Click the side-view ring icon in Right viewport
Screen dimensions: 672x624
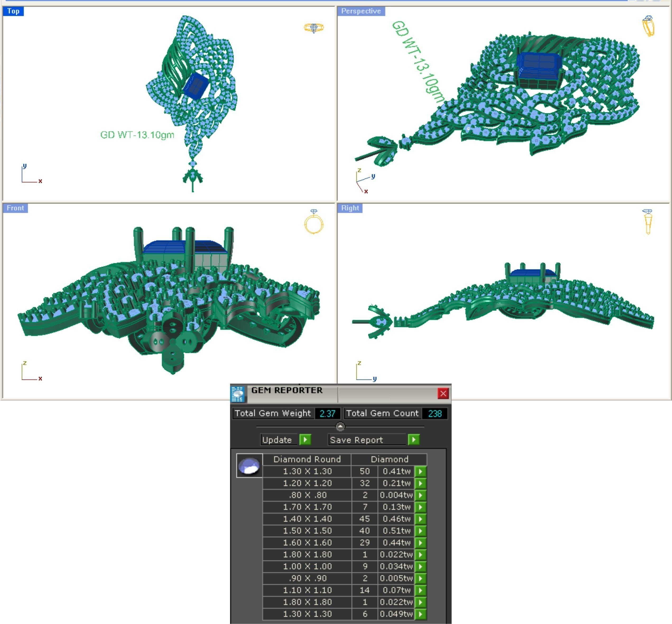click(647, 221)
